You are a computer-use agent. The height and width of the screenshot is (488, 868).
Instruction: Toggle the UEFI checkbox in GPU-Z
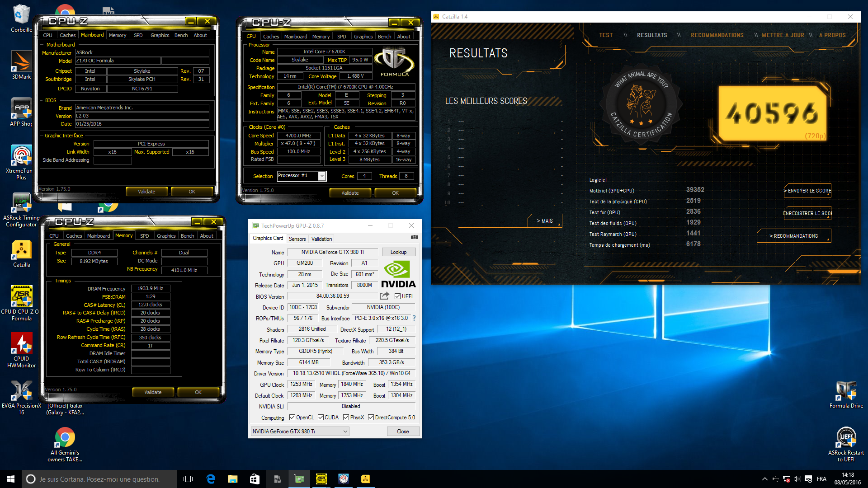coord(397,296)
